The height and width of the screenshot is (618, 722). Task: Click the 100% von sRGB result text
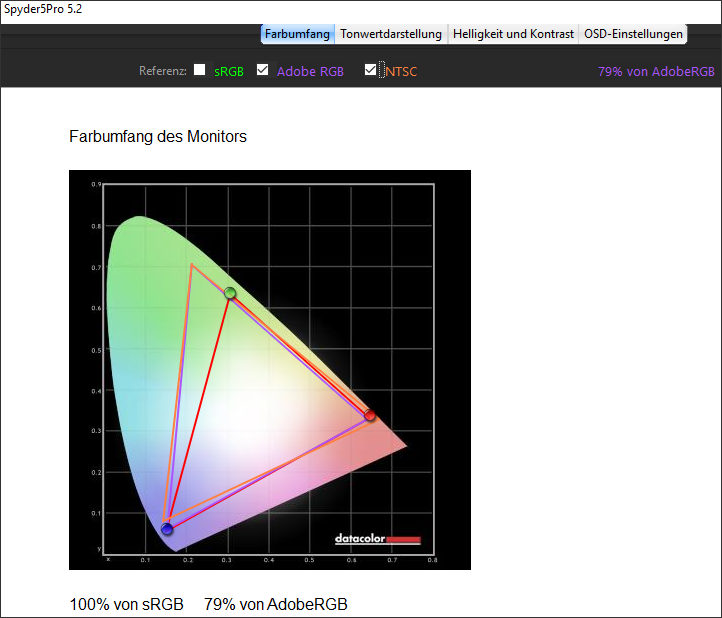[x=126, y=605]
